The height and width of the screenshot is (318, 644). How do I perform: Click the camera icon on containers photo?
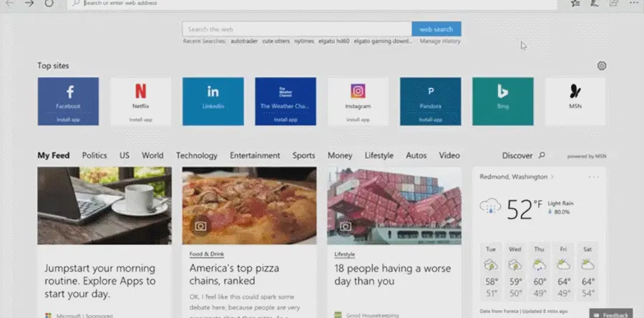346,226
